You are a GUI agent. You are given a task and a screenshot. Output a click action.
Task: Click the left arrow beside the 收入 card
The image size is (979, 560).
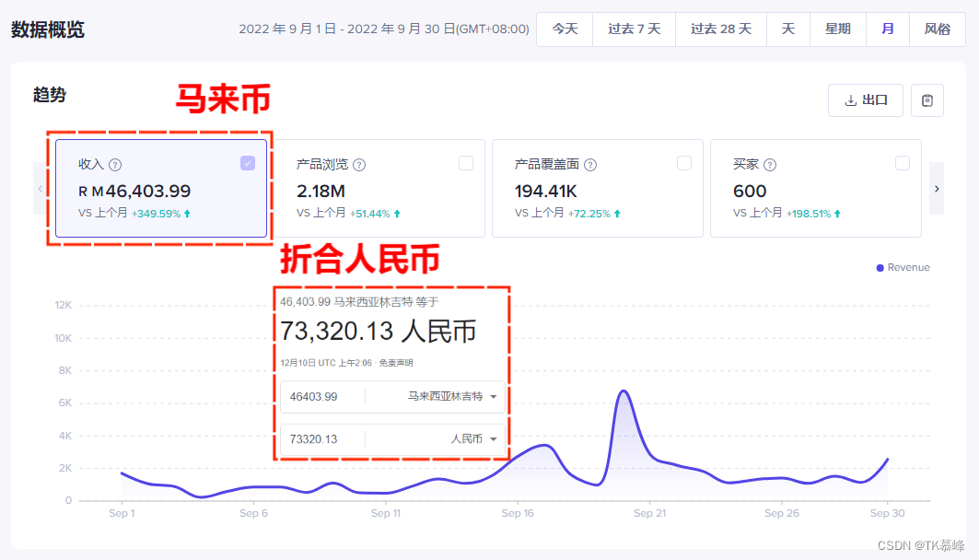point(39,189)
